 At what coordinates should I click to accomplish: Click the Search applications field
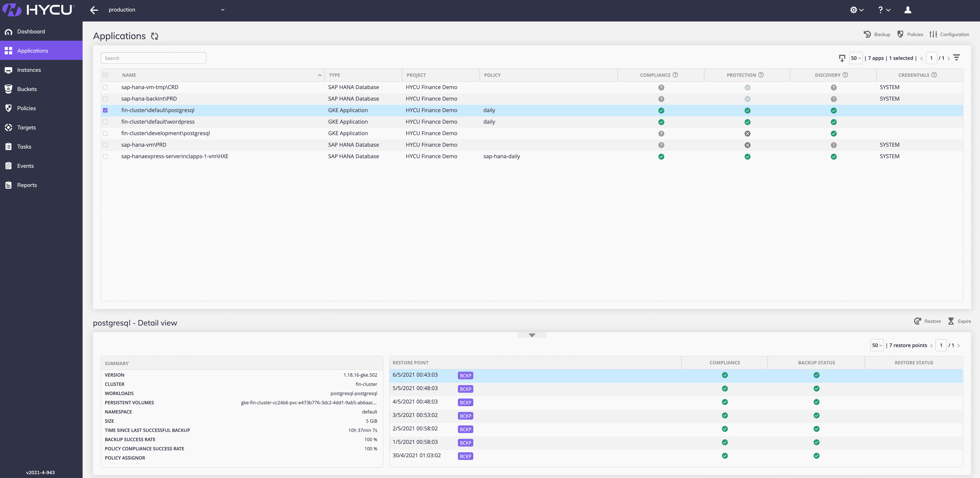(153, 58)
